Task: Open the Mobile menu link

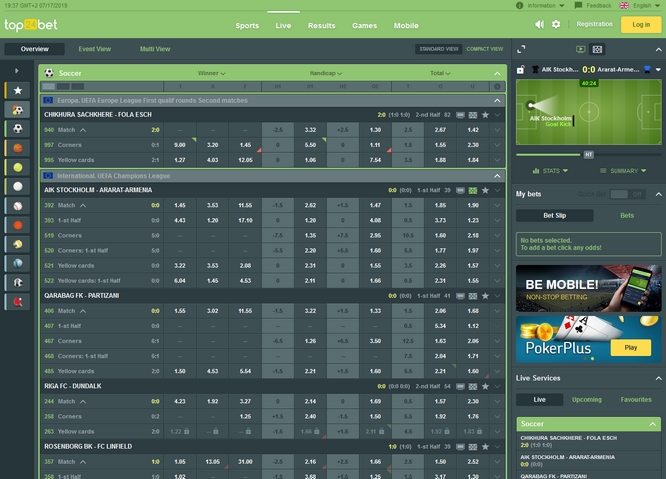Action: [x=406, y=25]
